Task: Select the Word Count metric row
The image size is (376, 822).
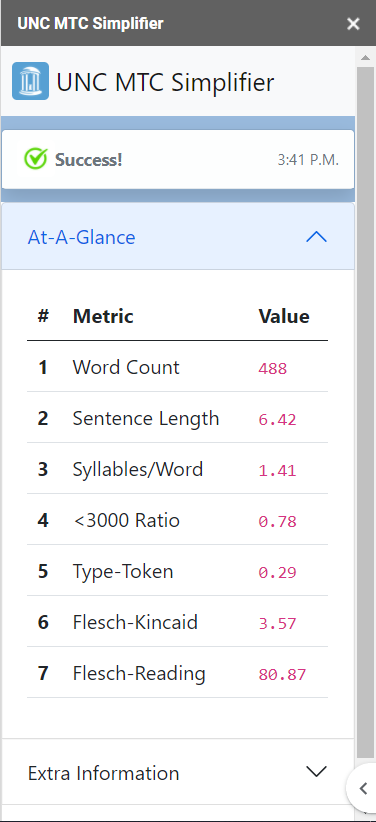Action: pos(177,367)
